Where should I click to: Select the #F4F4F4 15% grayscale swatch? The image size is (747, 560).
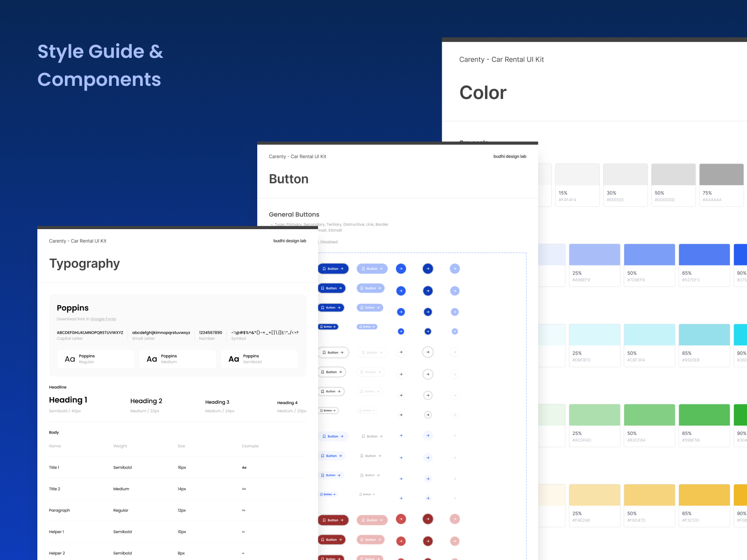point(577,185)
